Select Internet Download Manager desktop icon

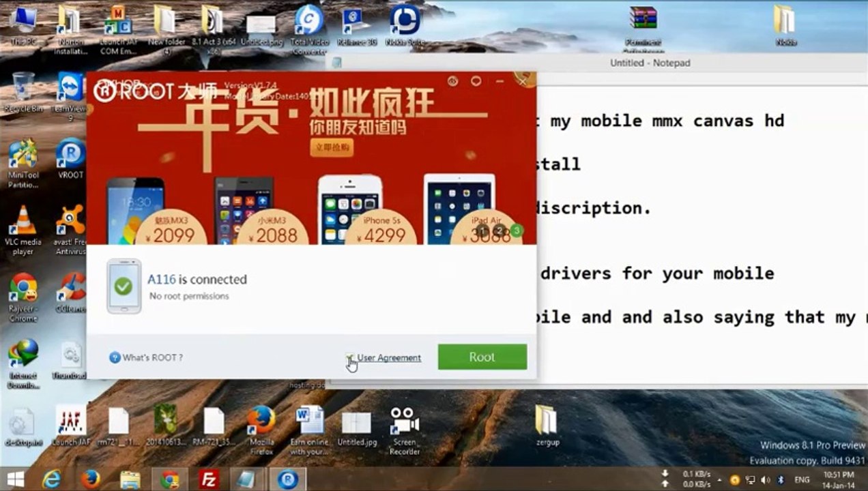point(23,364)
